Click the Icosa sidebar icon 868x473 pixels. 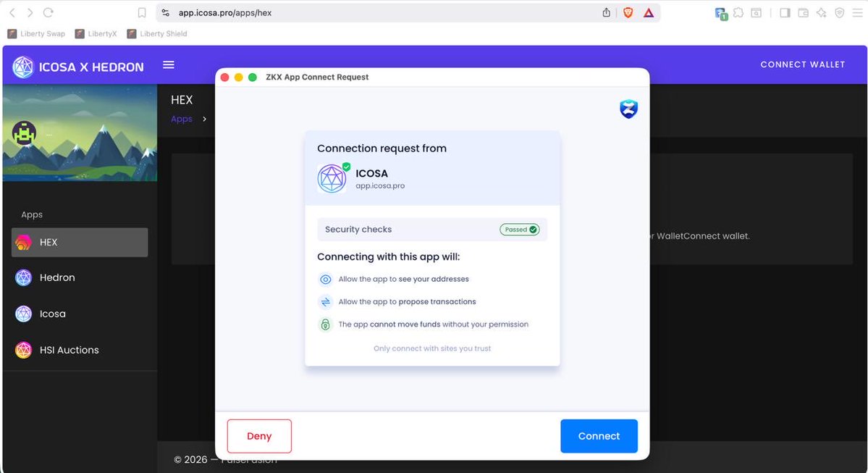point(23,314)
